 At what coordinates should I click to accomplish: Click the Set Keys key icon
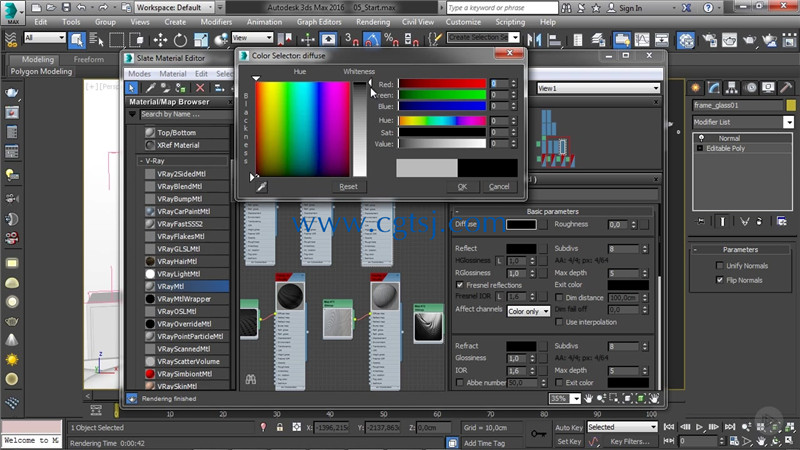(538, 434)
